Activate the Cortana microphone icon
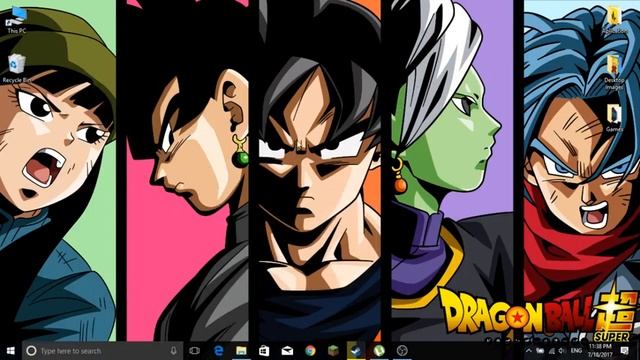The height and width of the screenshot is (360, 640). pos(173,351)
